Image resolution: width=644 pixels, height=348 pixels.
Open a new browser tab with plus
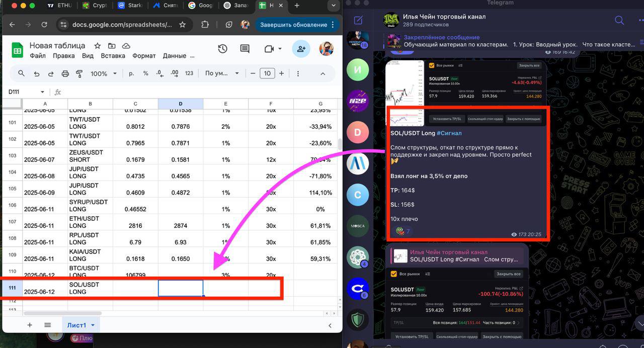[297, 6]
